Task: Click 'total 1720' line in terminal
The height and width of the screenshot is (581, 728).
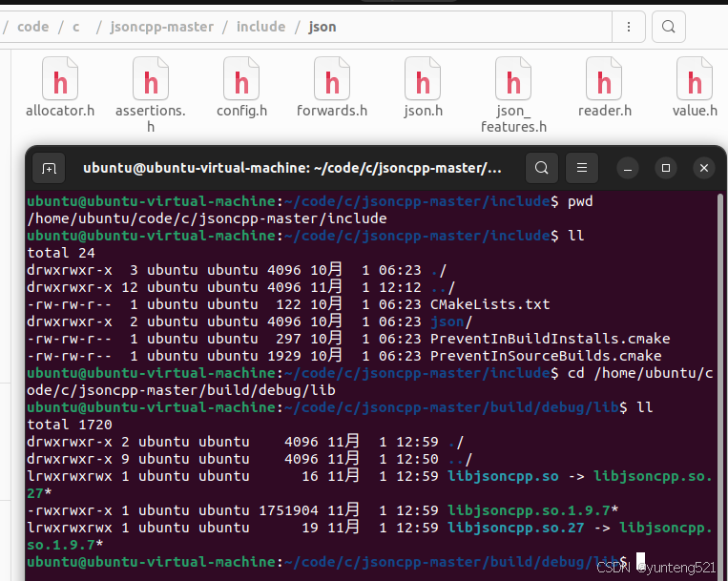Action: pyautogui.click(x=70, y=425)
